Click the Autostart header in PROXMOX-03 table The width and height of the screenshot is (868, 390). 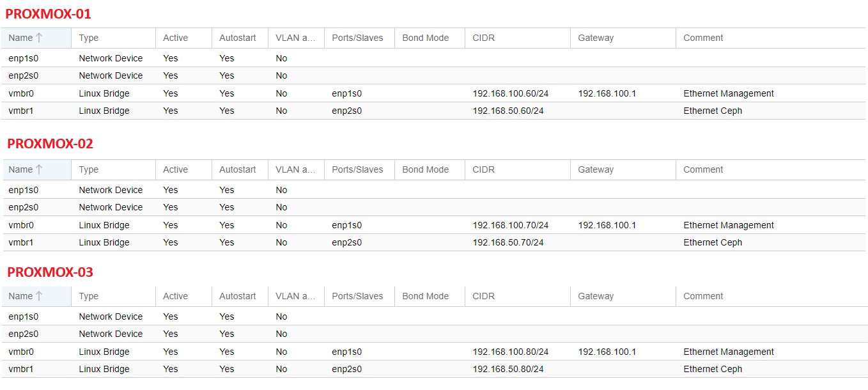[x=237, y=296]
